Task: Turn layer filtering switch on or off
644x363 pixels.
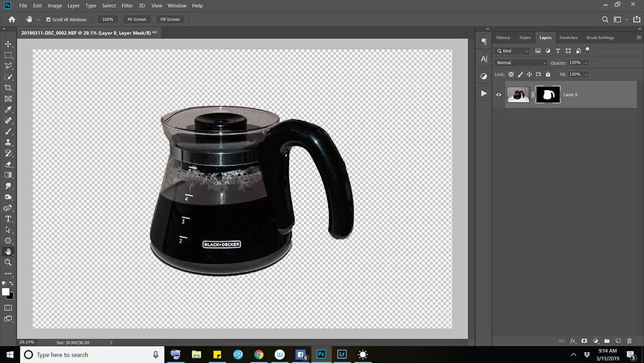Action: 587,50
